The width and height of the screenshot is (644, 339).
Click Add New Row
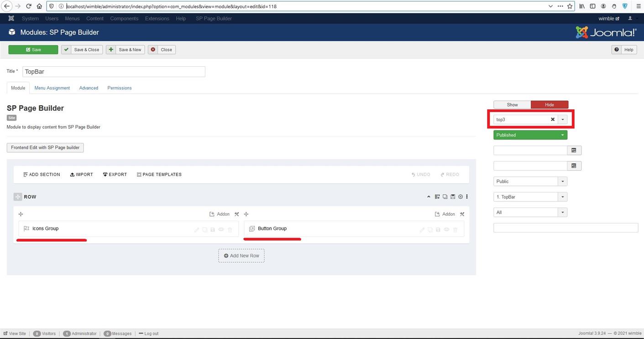pyautogui.click(x=241, y=256)
